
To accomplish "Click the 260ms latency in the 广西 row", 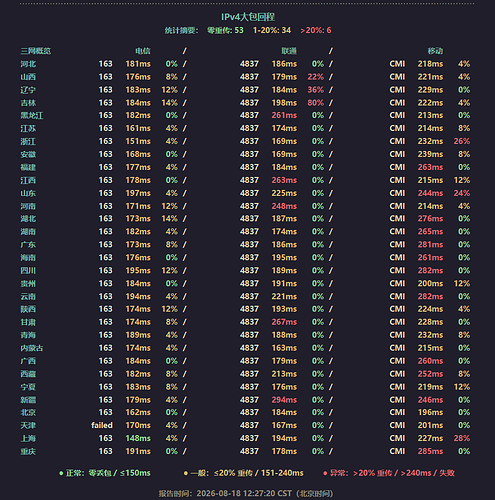I will tap(430, 361).
